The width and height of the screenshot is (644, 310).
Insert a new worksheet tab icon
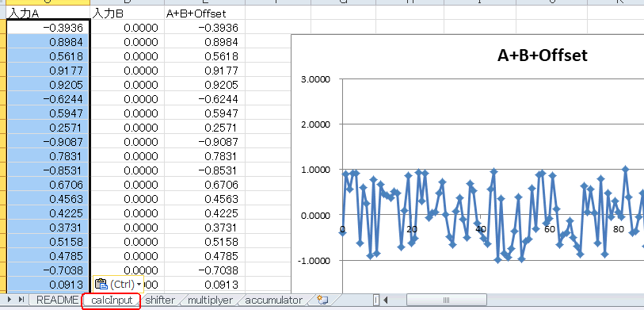tap(323, 300)
